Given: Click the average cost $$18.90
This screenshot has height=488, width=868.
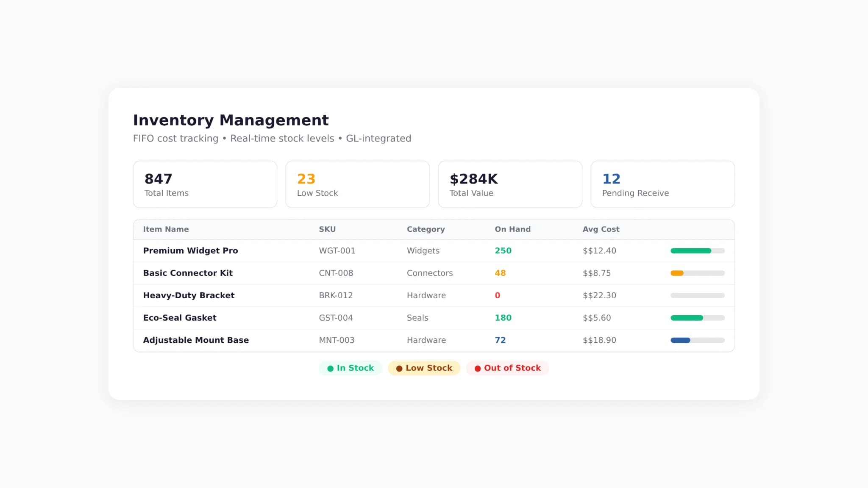Looking at the screenshot, I should pos(599,340).
